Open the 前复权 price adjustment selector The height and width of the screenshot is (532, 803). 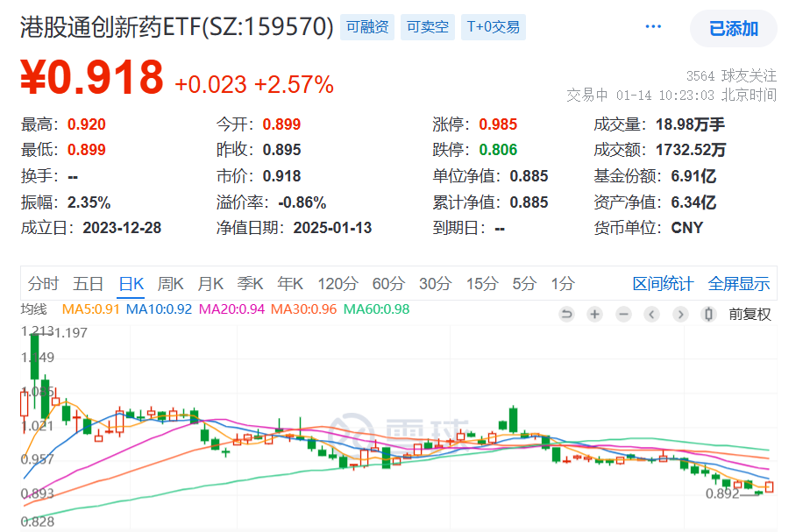point(747,314)
